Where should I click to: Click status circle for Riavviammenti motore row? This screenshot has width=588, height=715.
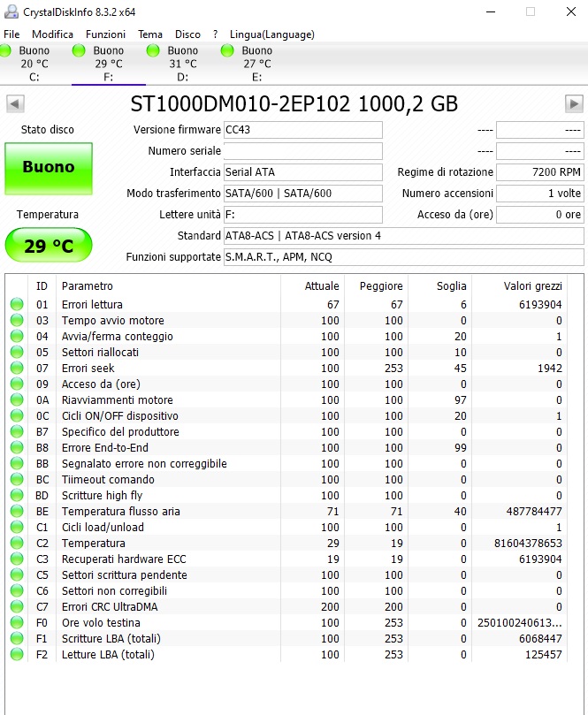point(17,399)
